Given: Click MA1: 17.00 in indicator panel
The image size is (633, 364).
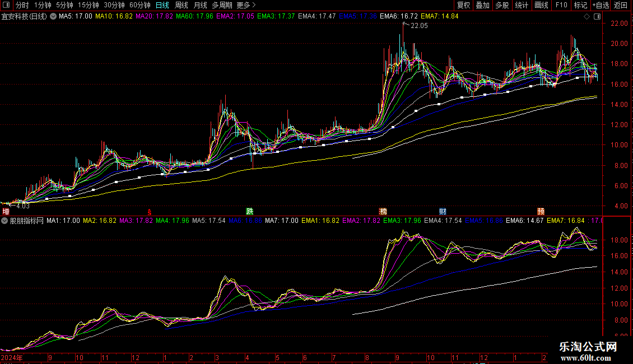Looking at the screenshot, I should [x=63, y=221].
